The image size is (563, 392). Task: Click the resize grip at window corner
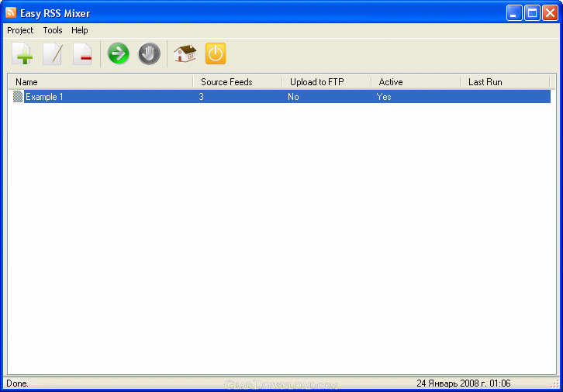pos(555,384)
